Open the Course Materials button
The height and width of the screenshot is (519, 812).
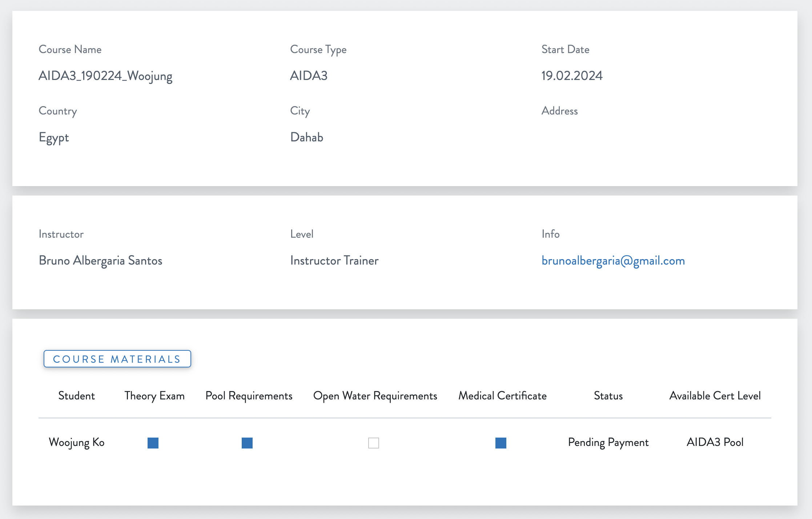point(117,359)
